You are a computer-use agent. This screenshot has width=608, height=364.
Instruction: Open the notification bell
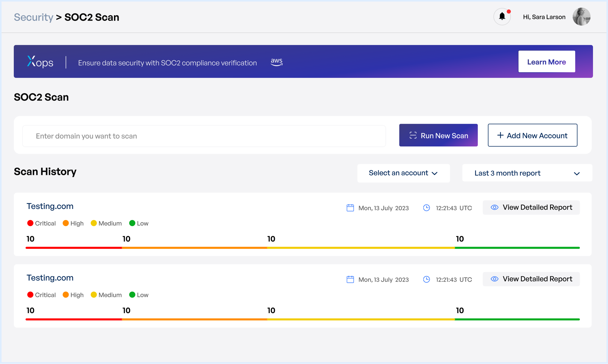coord(502,17)
